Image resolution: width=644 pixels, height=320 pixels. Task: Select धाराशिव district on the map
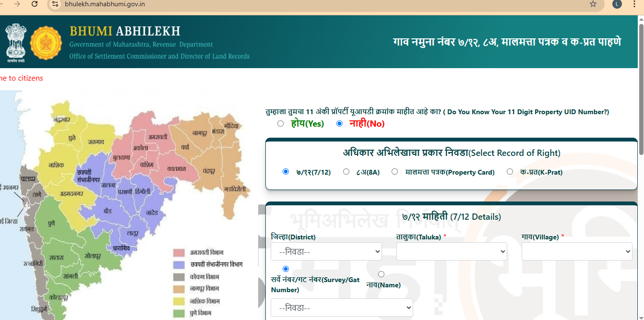pyautogui.click(x=121, y=248)
